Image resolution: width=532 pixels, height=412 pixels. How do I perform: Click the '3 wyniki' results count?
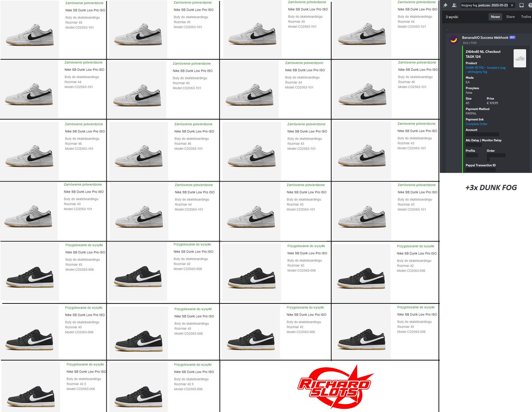452,17
